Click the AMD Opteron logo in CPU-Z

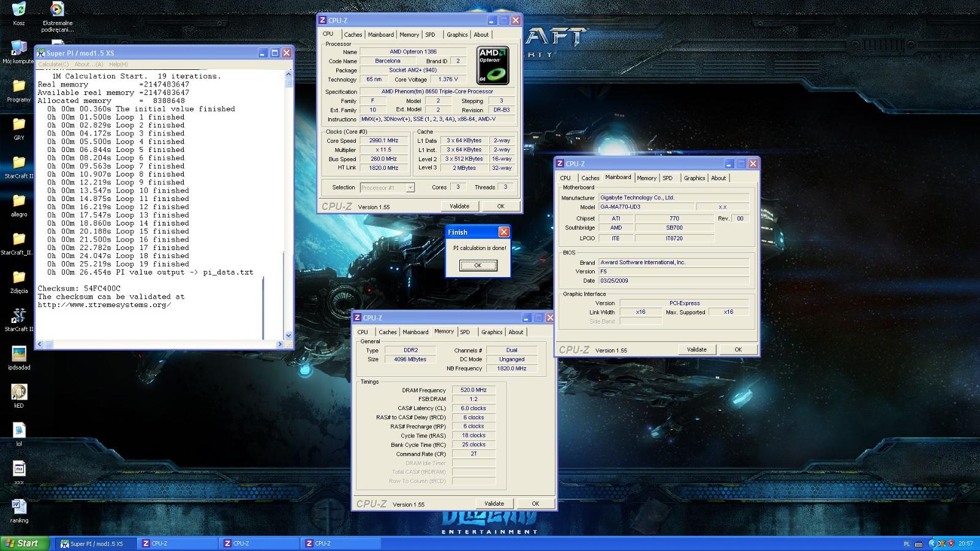click(493, 66)
